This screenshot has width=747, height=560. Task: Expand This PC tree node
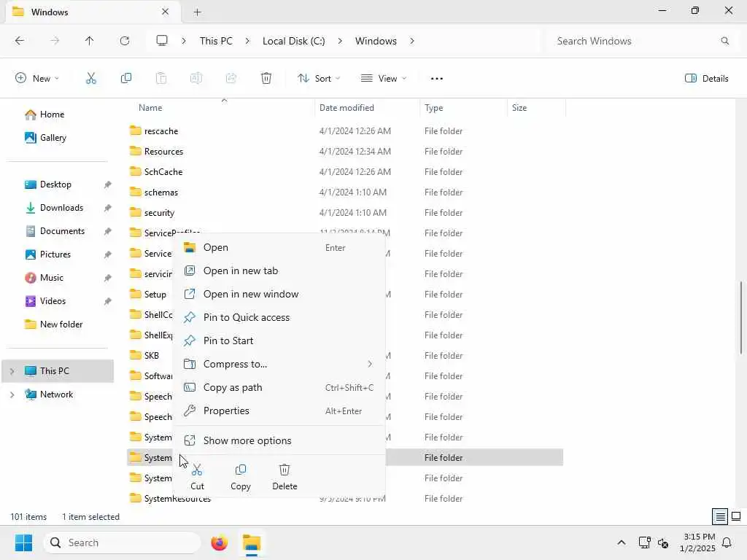[x=12, y=371]
